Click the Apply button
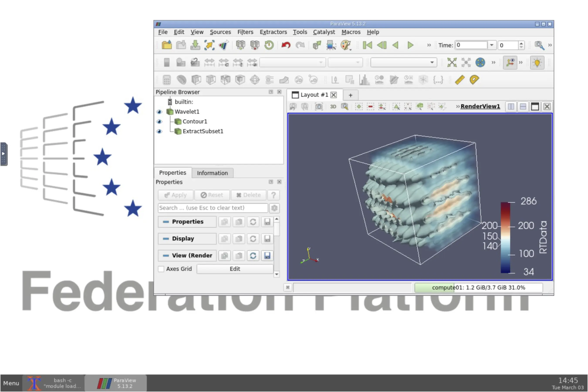This screenshot has height=392, width=588. 175,195
